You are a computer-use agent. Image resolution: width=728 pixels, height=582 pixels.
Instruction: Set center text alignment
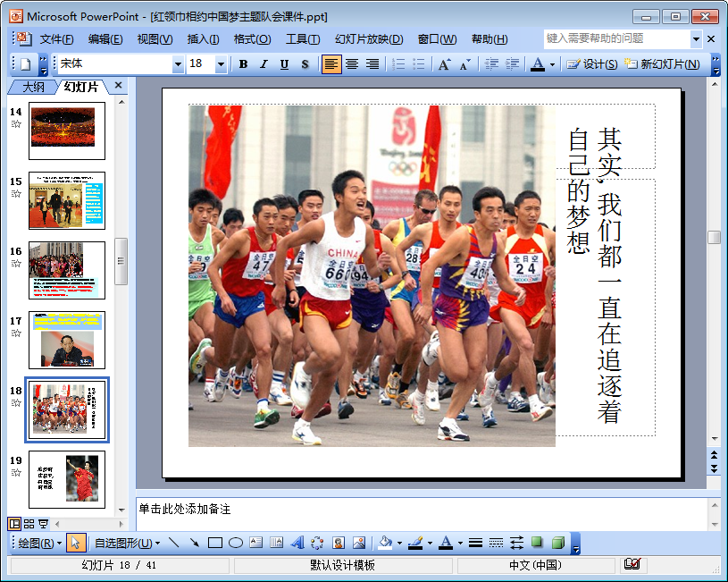352,64
